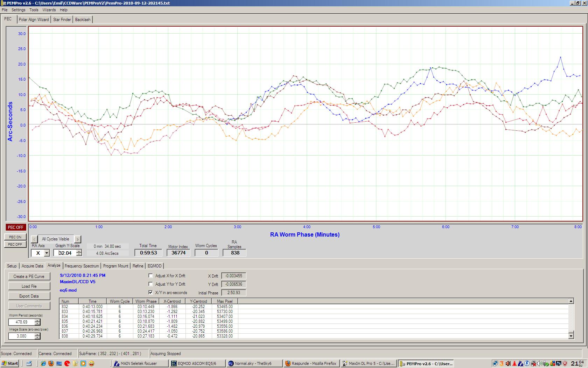Switch to Raspunde Mozilla Firefox window
Viewport: 588px width, 368px height.
(x=311, y=363)
